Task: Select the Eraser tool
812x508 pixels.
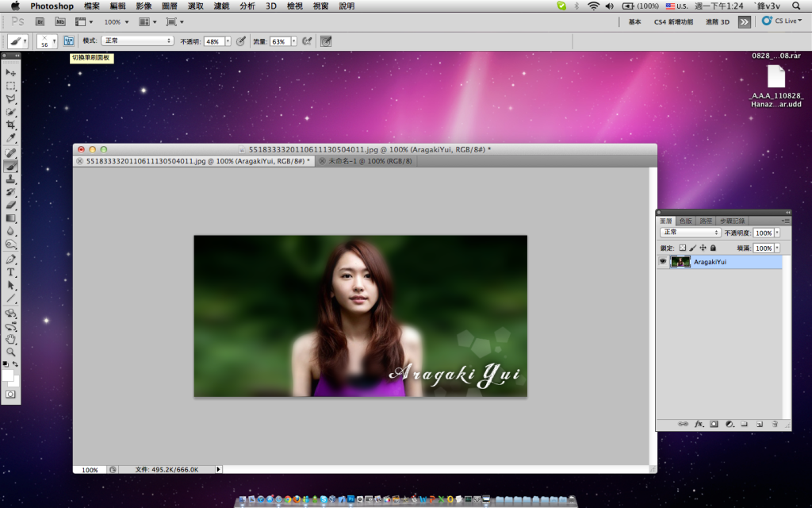Action: pos(11,205)
